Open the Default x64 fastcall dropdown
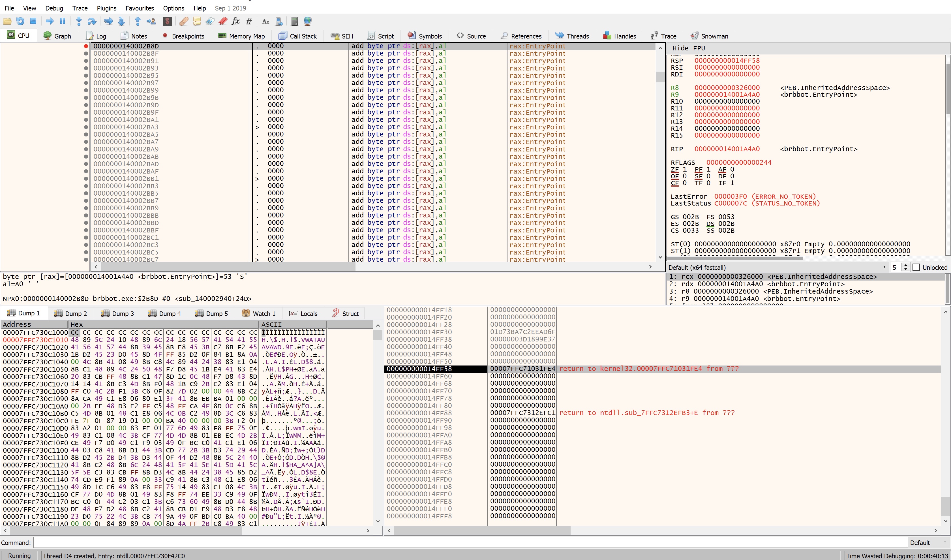The width and height of the screenshot is (951, 560). (884, 267)
